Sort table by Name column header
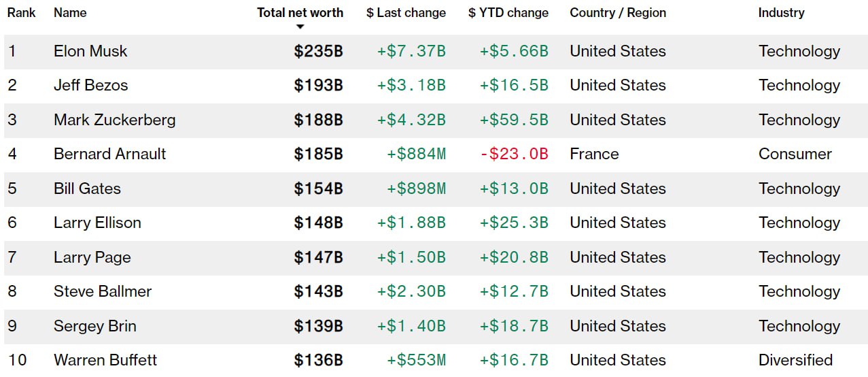 (69, 12)
